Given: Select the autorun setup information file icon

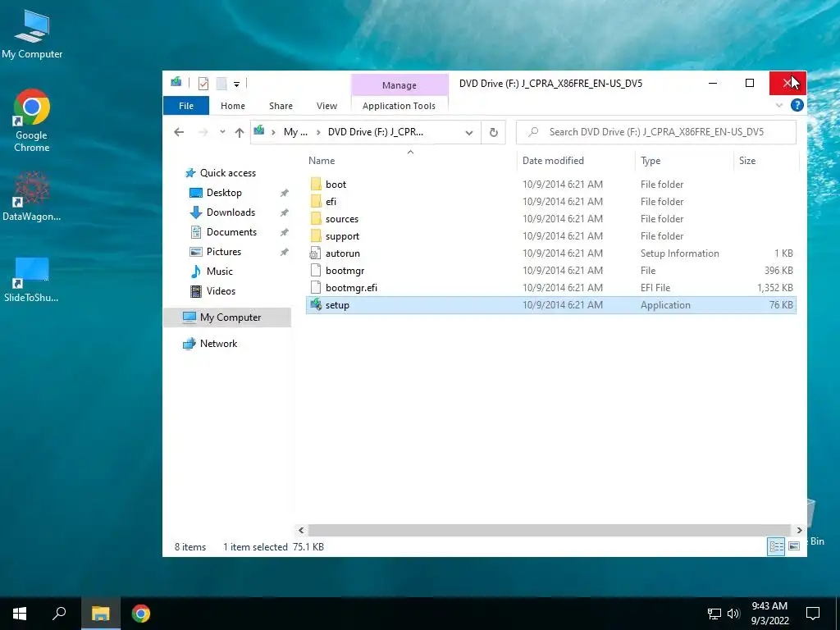Looking at the screenshot, I should tap(316, 253).
